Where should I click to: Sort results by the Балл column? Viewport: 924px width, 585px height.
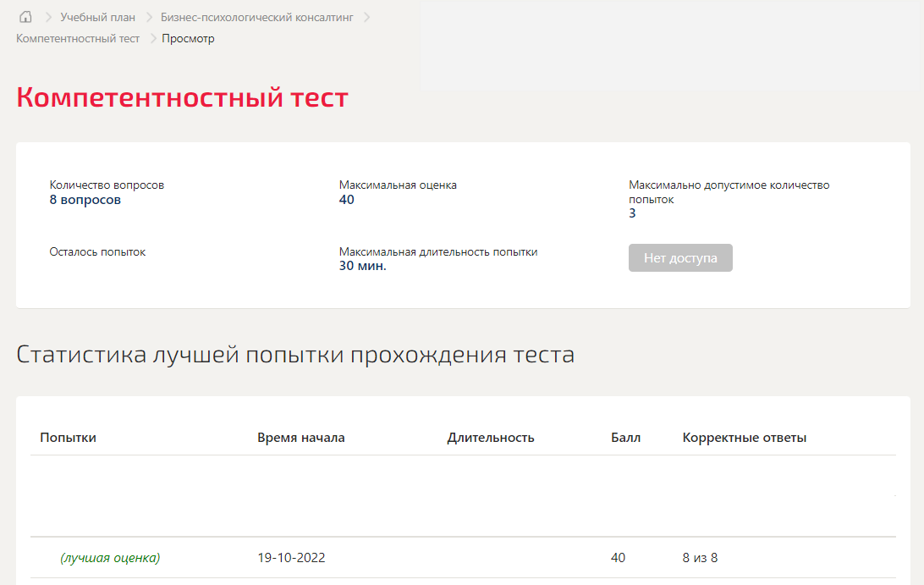pyautogui.click(x=626, y=437)
